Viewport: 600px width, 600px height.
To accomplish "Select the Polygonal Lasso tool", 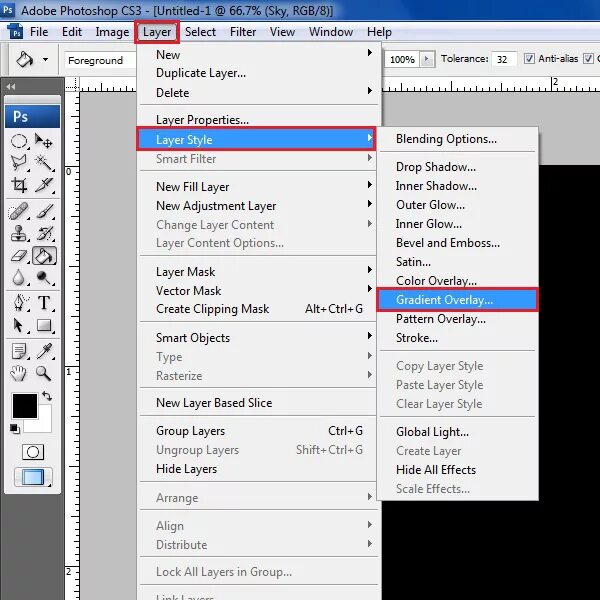I will pos(19,163).
